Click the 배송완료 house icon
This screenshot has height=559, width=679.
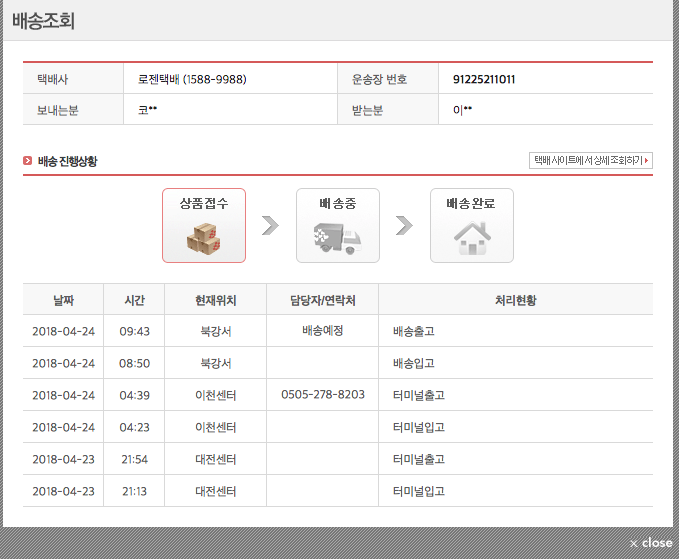pyautogui.click(x=471, y=238)
